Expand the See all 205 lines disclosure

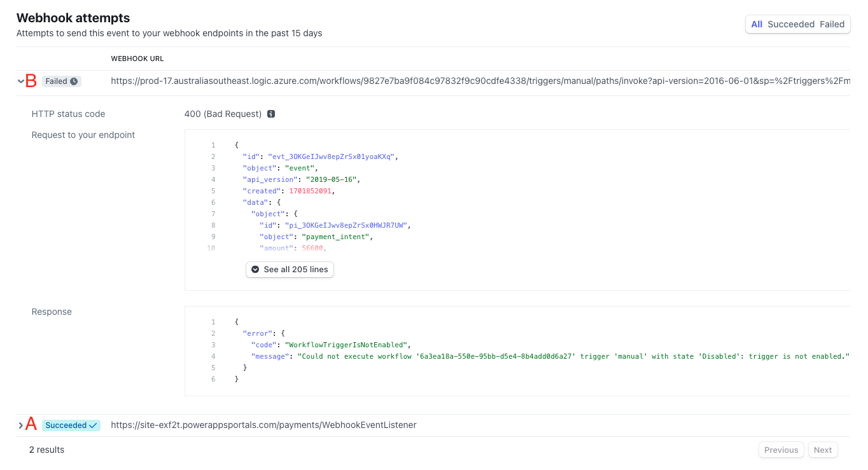tap(290, 270)
